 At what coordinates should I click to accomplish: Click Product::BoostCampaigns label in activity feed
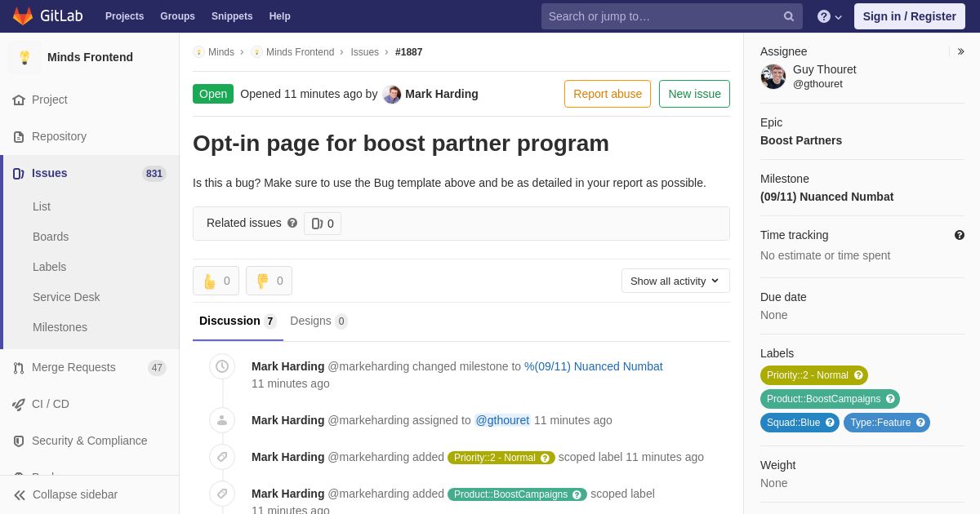click(517, 494)
